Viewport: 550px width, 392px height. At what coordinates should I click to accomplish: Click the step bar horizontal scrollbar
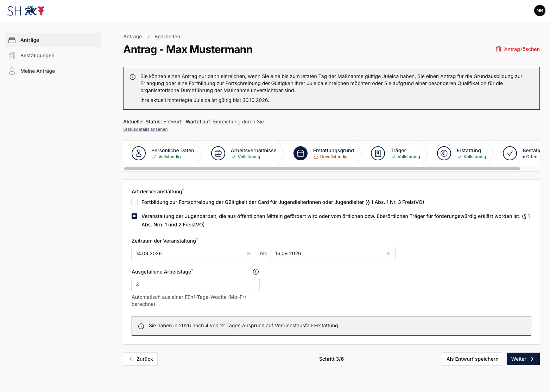click(x=322, y=169)
